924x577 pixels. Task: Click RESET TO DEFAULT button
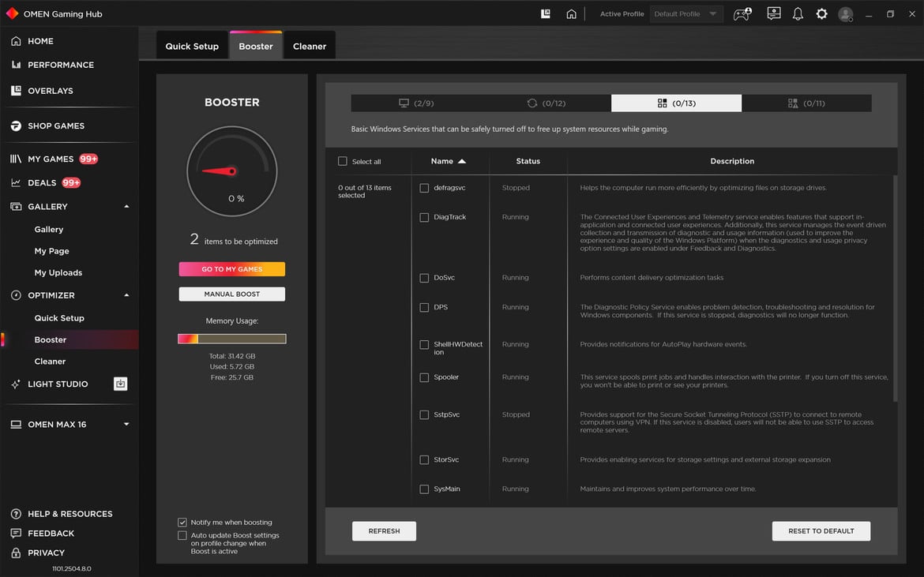point(821,531)
